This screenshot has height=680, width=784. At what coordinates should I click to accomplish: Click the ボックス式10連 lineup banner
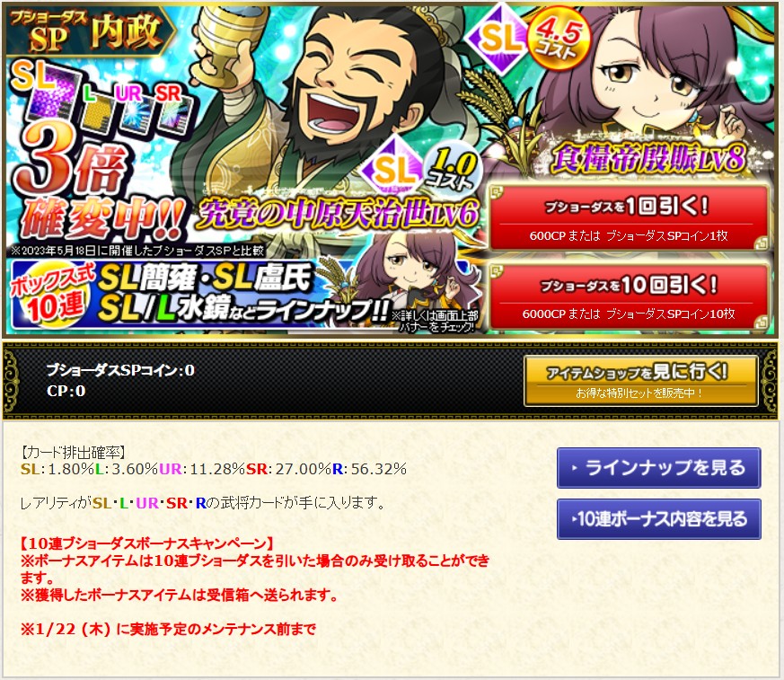click(200, 294)
